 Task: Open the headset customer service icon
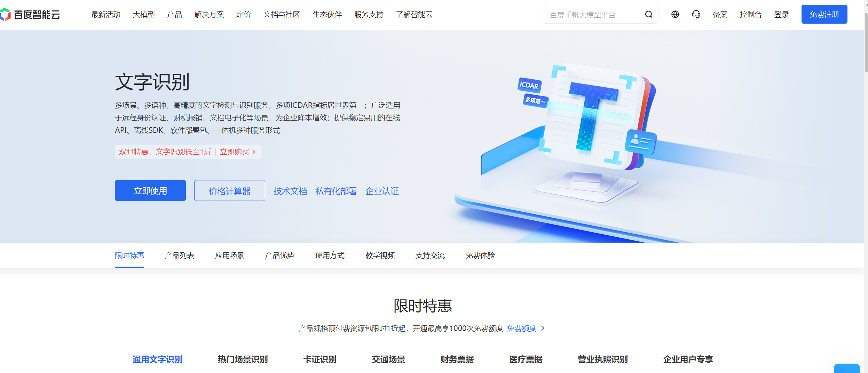pyautogui.click(x=696, y=14)
